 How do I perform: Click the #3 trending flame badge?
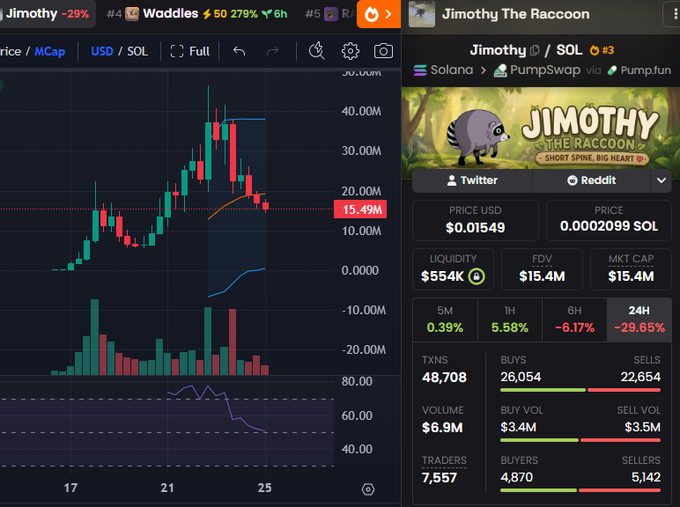pos(602,50)
